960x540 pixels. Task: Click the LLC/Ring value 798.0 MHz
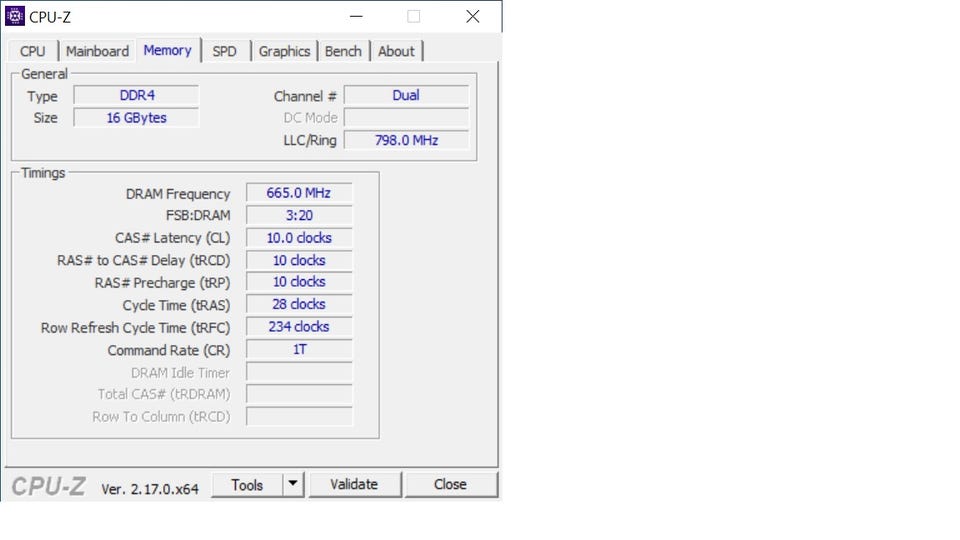point(407,140)
